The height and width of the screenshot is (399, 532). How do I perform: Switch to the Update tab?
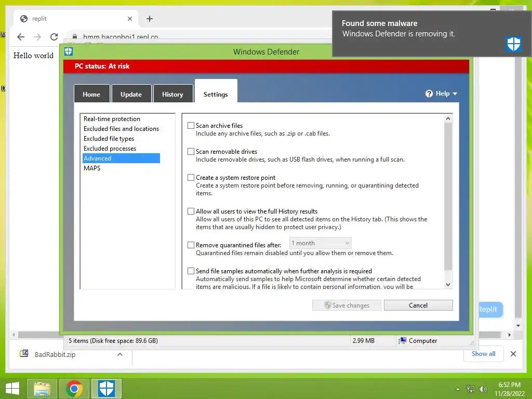(131, 94)
